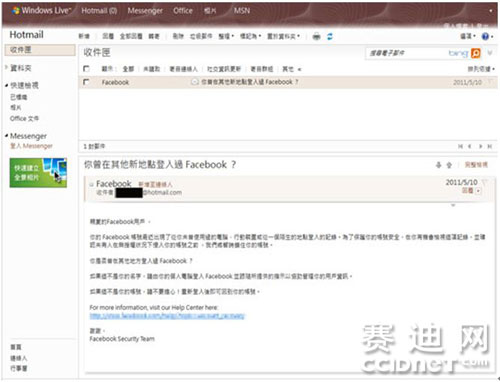Open photos quick view under flagged in sidebar
The image size is (500, 382).
16,107
